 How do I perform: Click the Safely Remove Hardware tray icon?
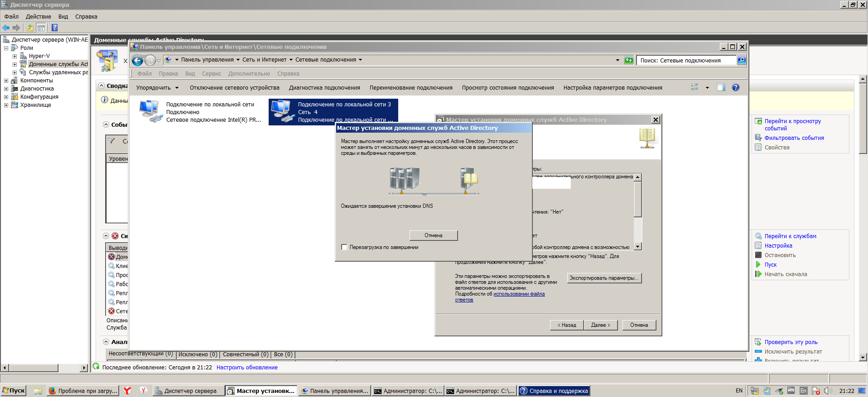click(x=779, y=391)
